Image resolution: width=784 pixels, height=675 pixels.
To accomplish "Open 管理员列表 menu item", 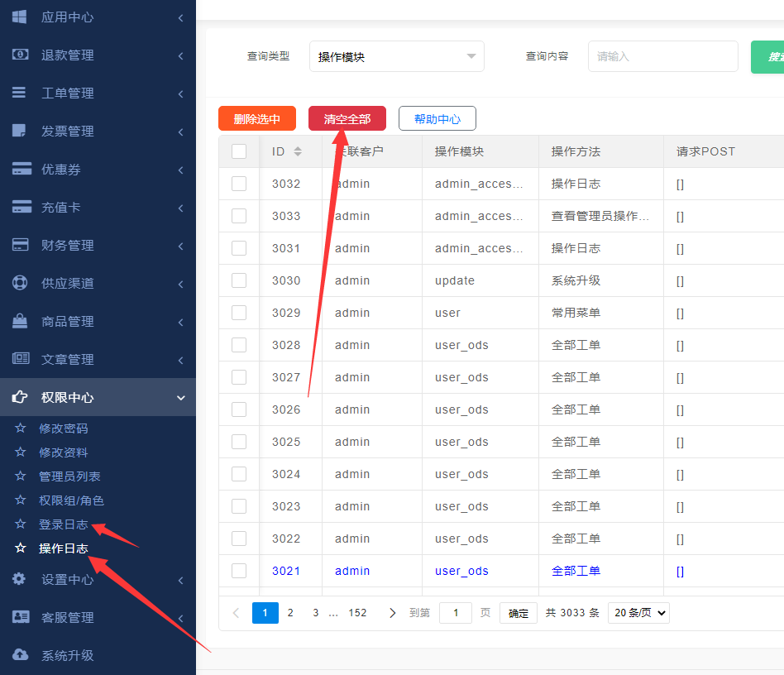I will click(x=69, y=476).
